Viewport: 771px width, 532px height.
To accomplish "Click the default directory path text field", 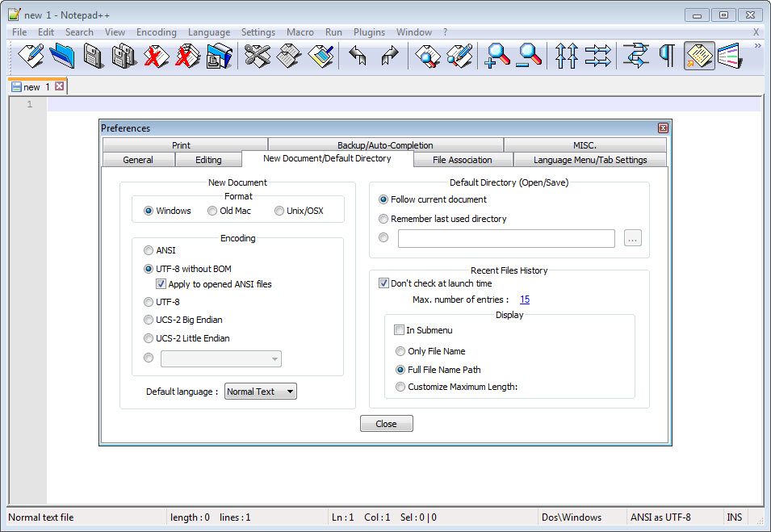I will tap(506, 238).
